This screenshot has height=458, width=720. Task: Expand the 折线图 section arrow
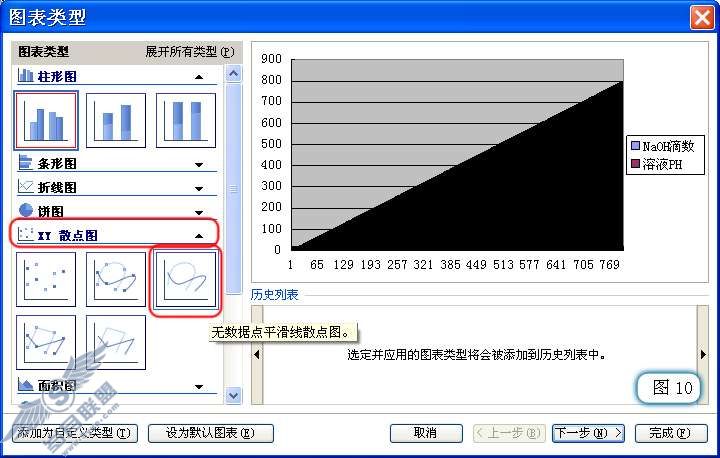click(x=199, y=188)
